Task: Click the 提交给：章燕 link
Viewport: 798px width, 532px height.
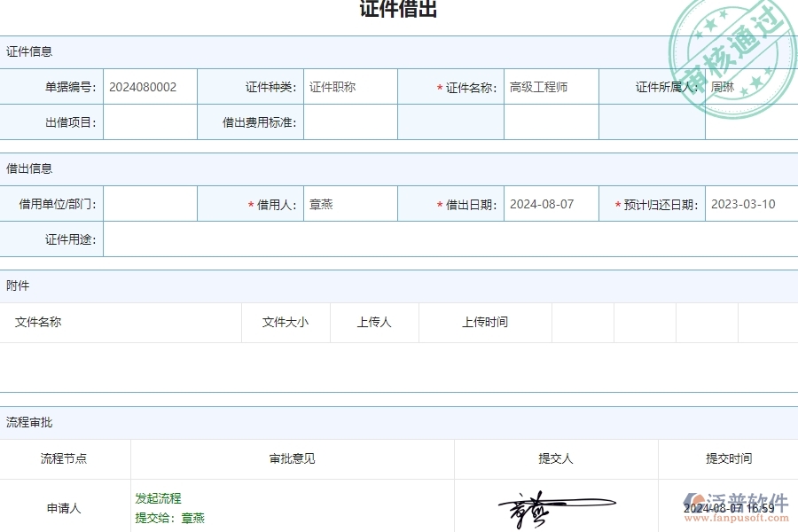Action: [168, 518]
